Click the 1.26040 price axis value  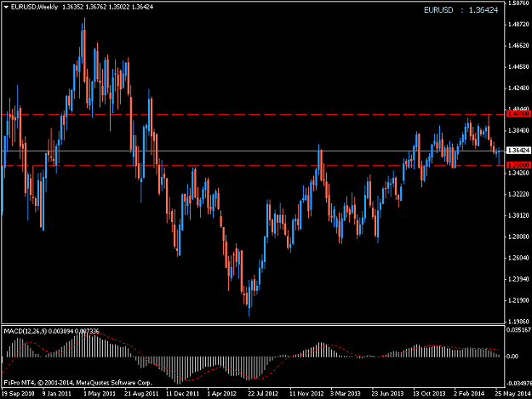coord(518,258)
